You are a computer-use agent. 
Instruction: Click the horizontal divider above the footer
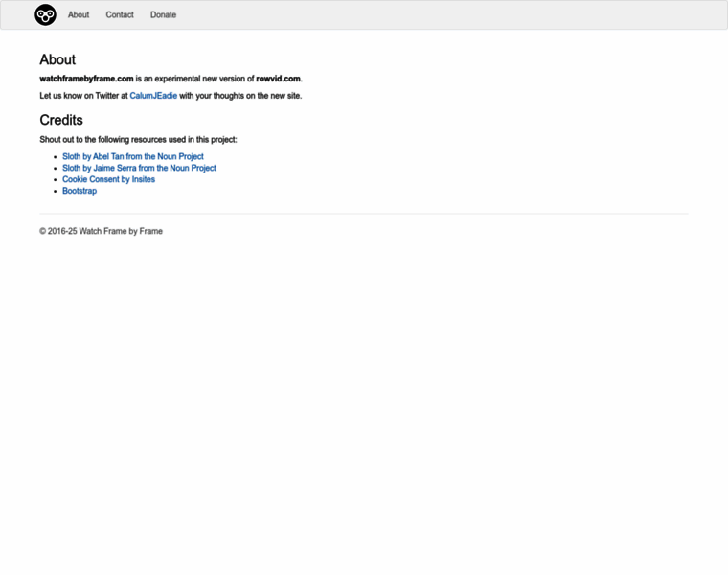tap(363, 213)
